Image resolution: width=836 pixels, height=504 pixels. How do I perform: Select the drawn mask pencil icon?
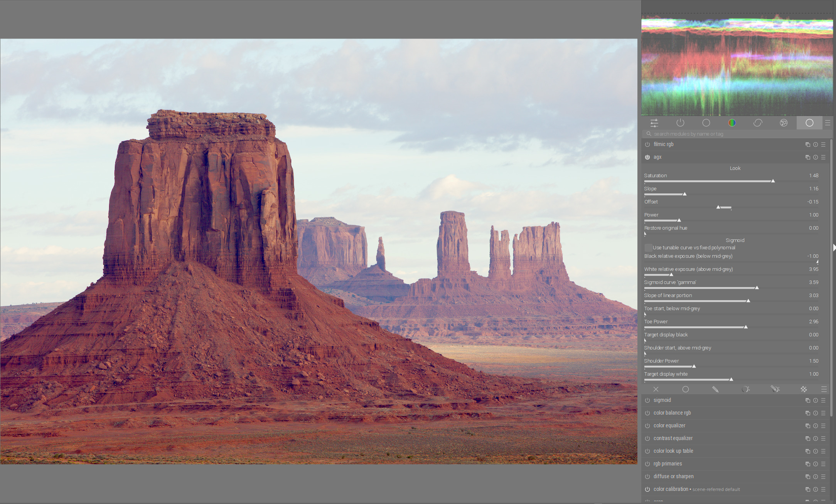coord(715,389)
